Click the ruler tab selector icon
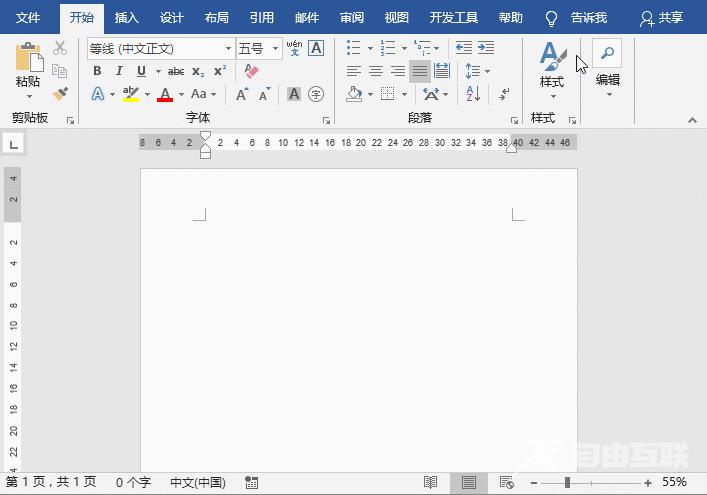707x495 pixels. pos(14,144)
